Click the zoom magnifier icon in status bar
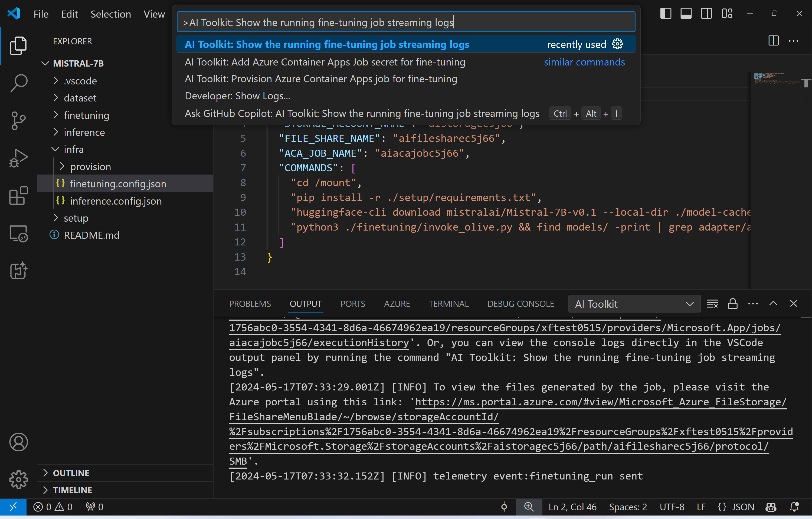 point(529,507)
